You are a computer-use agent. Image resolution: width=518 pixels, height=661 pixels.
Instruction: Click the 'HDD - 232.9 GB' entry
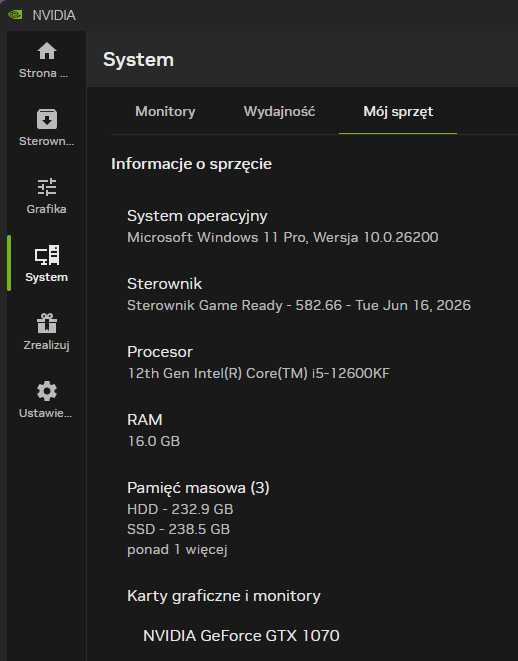pyautogui.click(x=180, y=509)
